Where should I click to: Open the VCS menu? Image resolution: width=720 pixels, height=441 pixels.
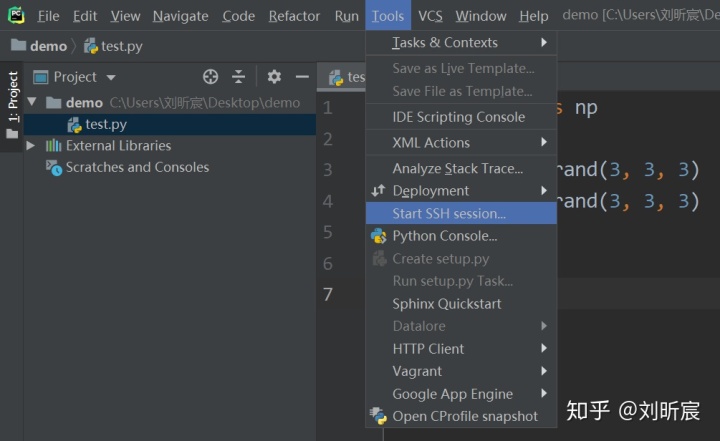coord(430,16)
